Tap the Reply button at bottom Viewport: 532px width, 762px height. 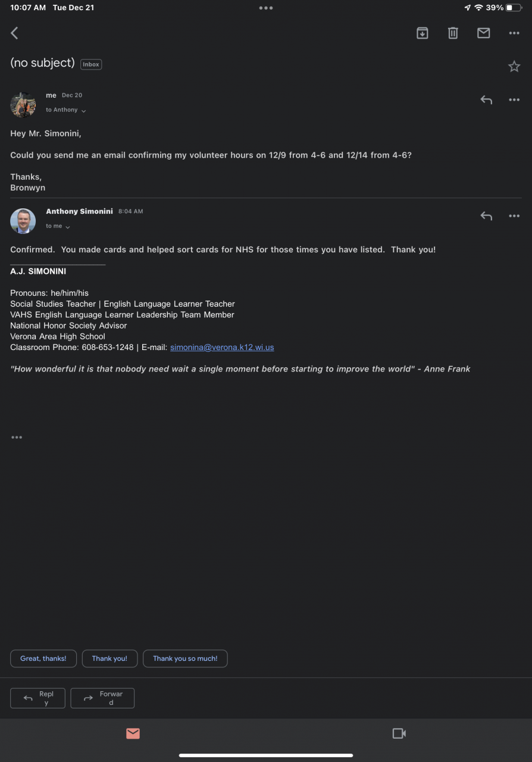tap(39, 698)
